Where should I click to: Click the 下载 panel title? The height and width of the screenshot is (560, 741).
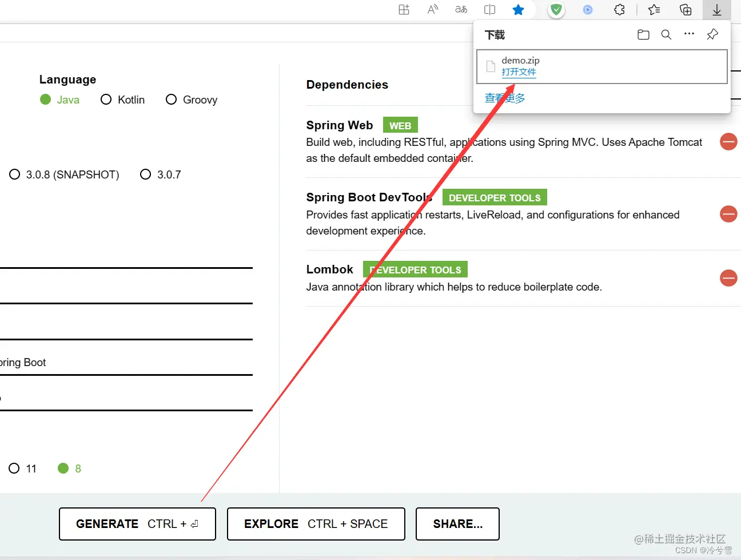point(495,35)
